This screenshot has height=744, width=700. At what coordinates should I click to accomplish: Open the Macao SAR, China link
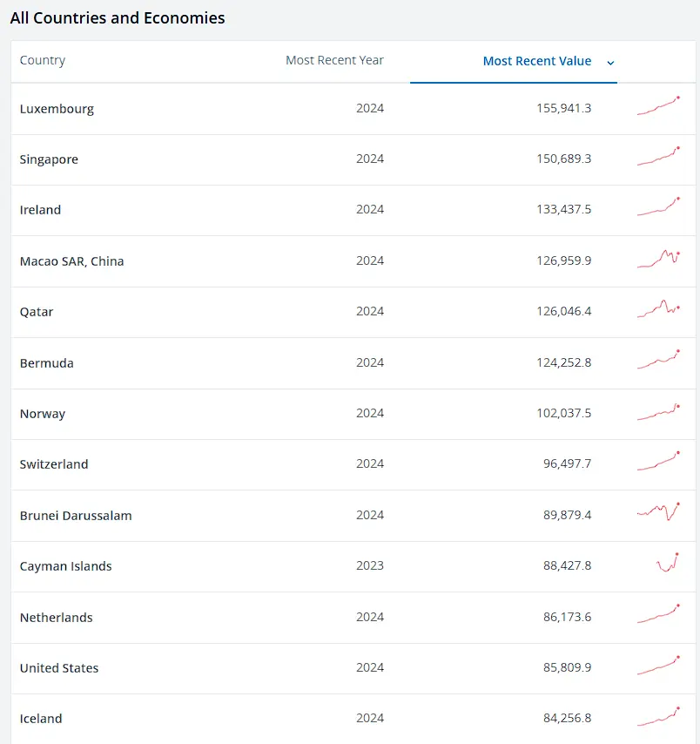pos(71,261)
